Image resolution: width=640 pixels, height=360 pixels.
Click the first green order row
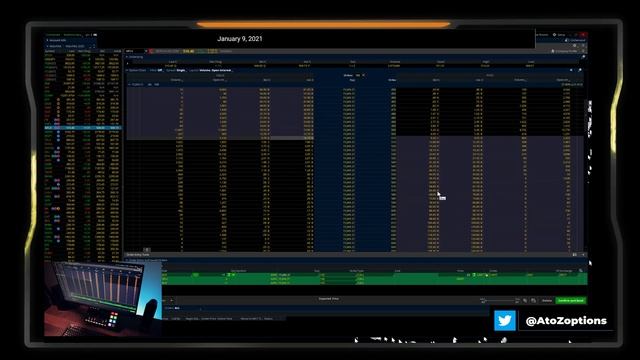point(374,275)
